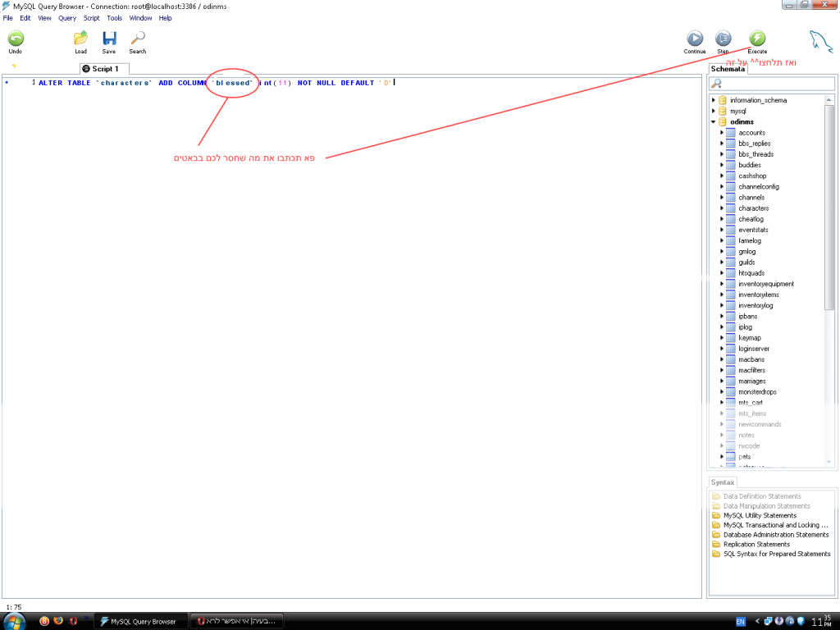Screen dimensions: 840x630
Task: Expand the mysql schema node
Action: pos(713,111)
